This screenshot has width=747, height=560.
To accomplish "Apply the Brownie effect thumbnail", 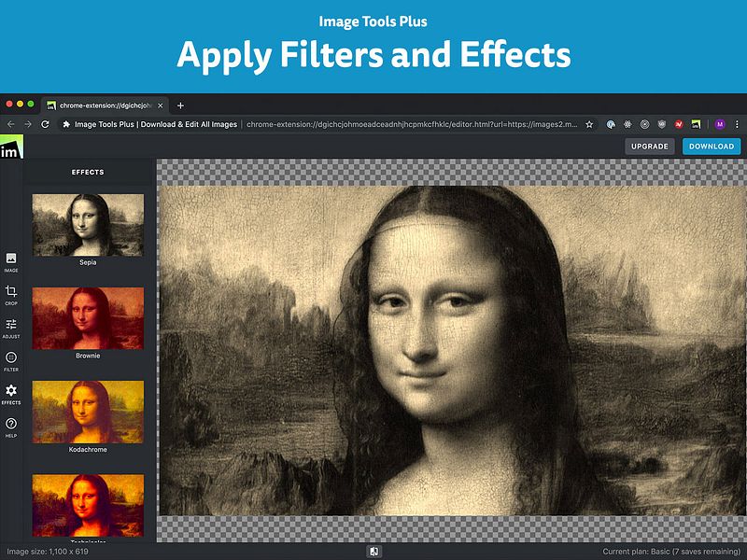I will click(x=88, y=318).
